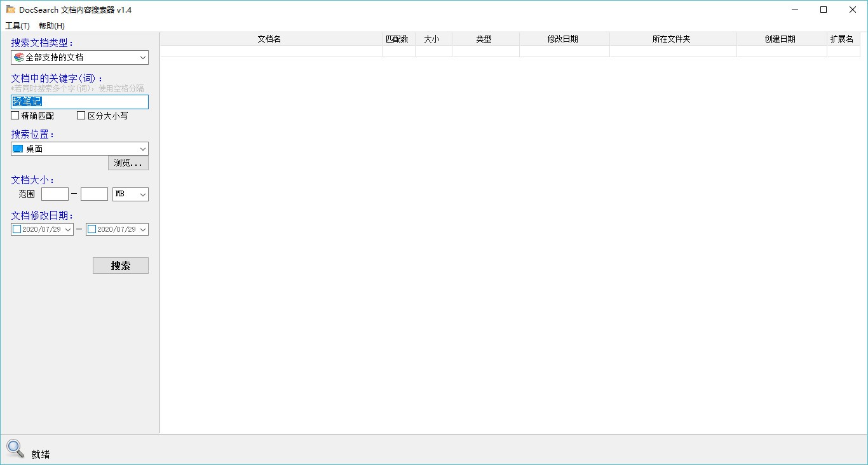Open the 桌面 search location dropdown
Screen dimensions: 868x465
[x=79, y=149]
